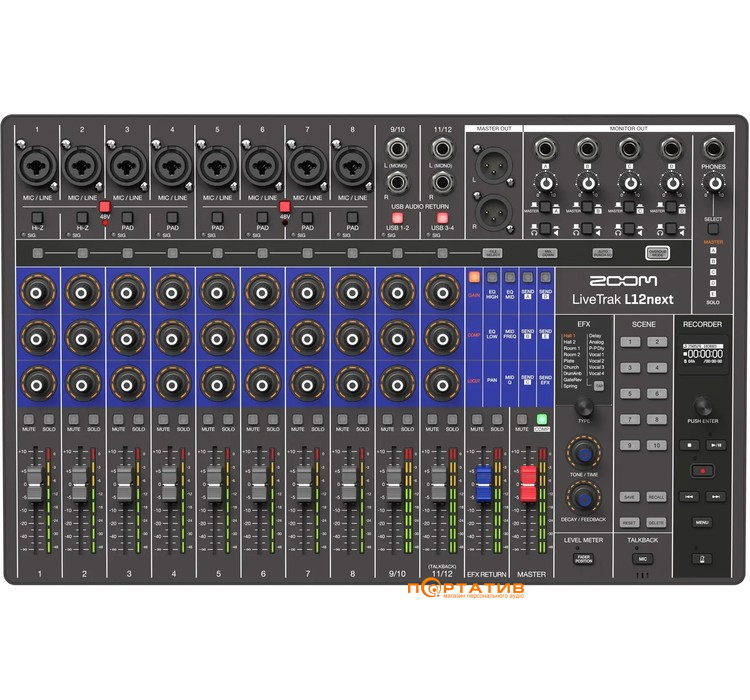Click the EFX TONE / TIME knob

click(584, 453)
